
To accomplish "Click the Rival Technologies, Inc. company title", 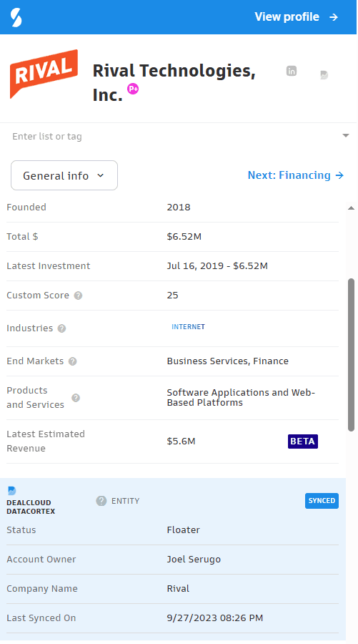I will coord(174,82).
